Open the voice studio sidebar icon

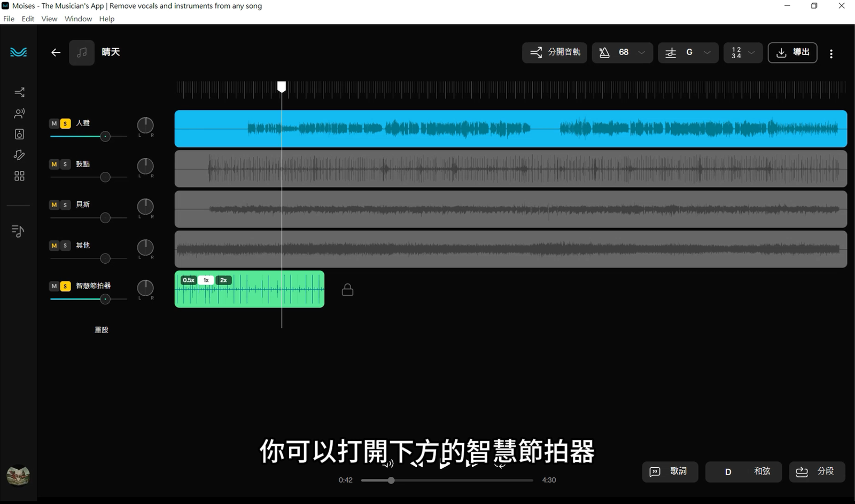click(x=19, y=113)
